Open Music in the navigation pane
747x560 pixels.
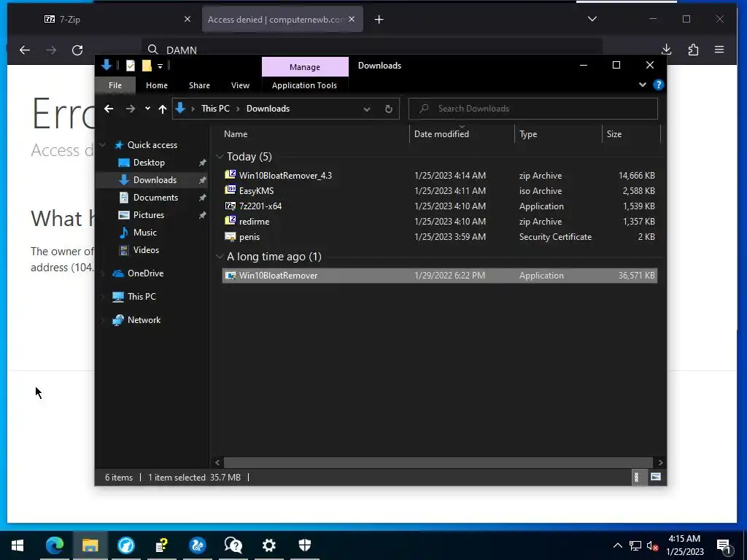(144, 233)
